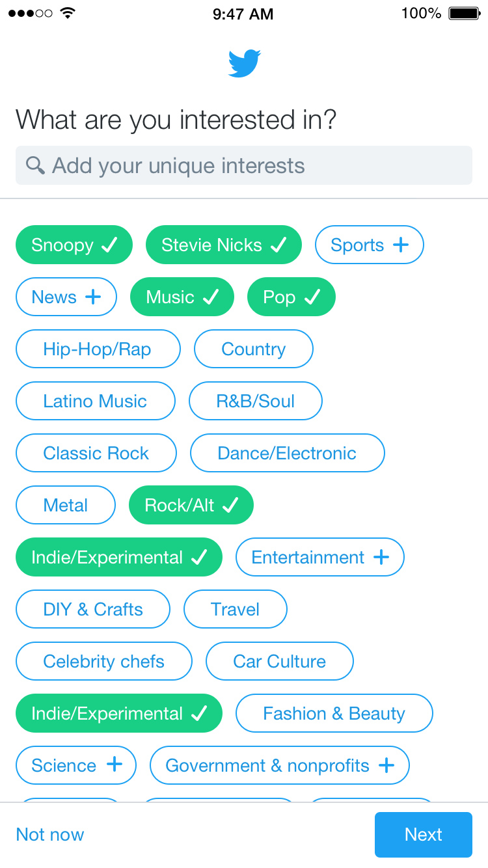488x868 pixels.
Task: Tap the plus icon on News
Action: click(94, 297)
